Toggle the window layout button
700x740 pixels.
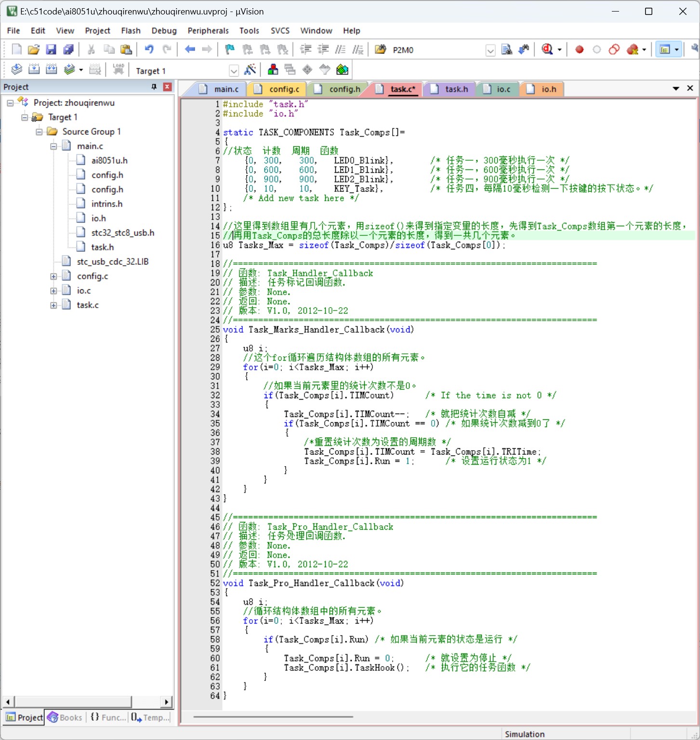tap(665, 49)
